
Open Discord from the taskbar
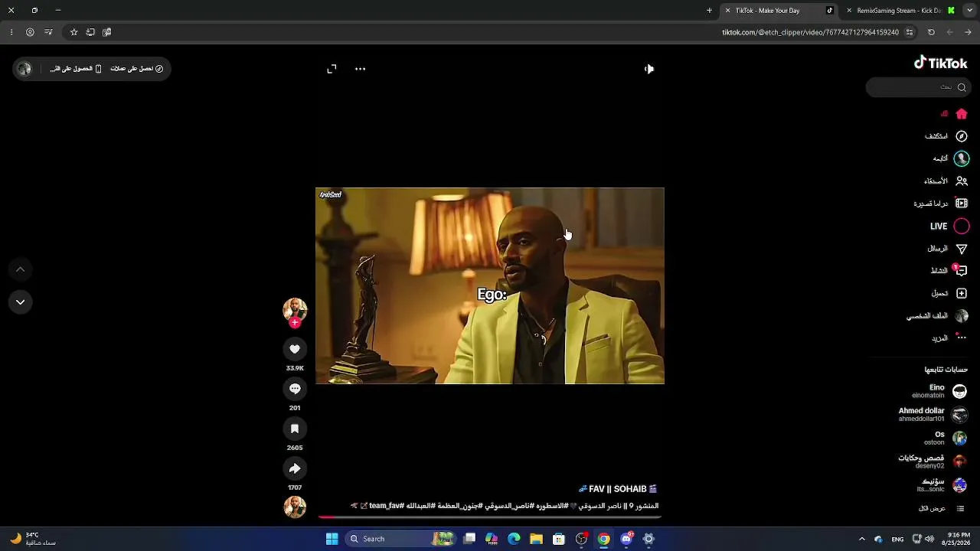626,539
